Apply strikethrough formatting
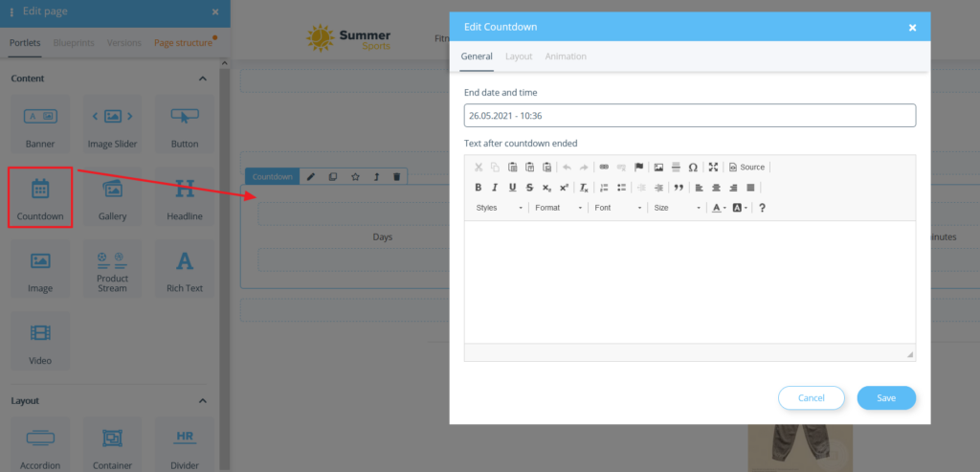The image size is (980, 472). 529,187
